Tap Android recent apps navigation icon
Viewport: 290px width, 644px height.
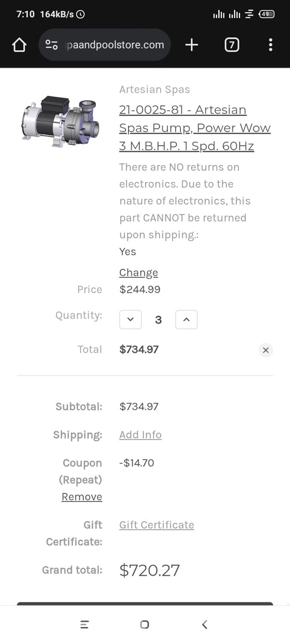pyautogui.click(x=85, y=625)
